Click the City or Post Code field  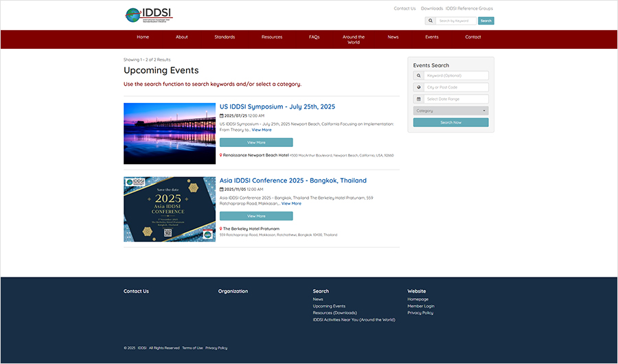tap(457, 87)
